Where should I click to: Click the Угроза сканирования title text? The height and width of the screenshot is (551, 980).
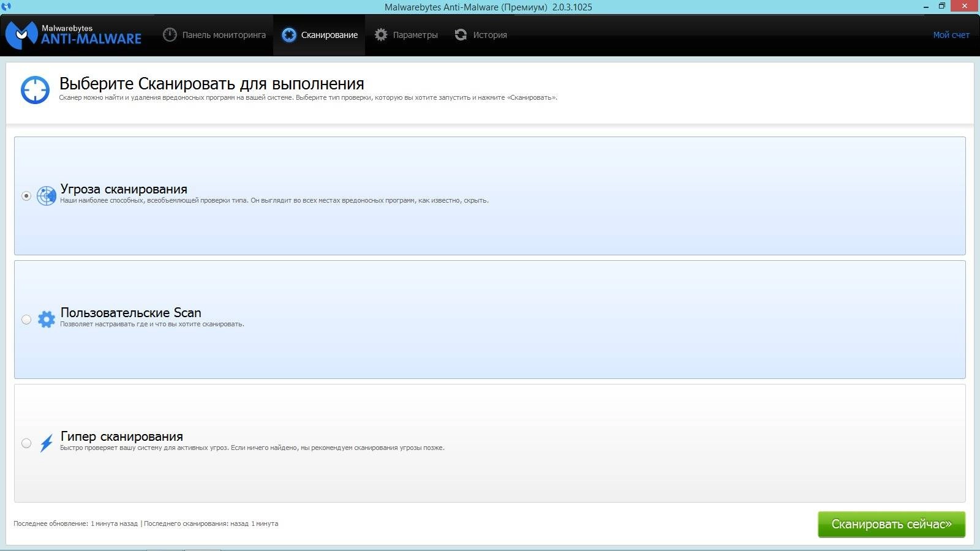(124, 189)
